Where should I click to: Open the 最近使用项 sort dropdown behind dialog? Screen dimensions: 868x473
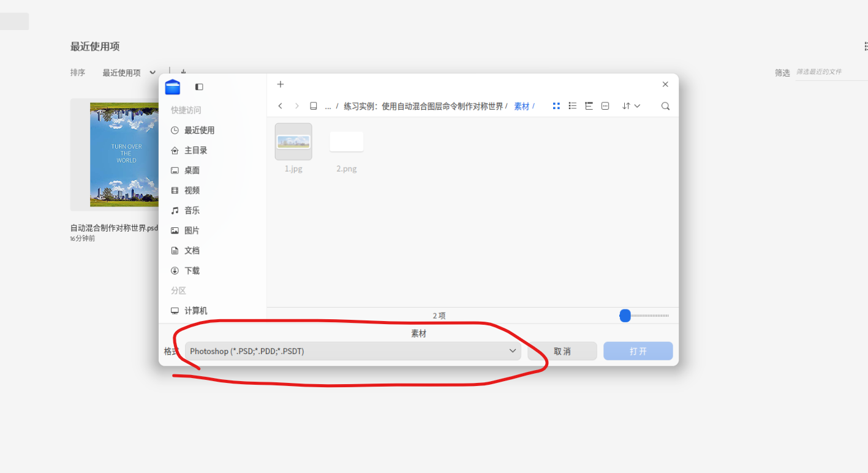(129, 72)
